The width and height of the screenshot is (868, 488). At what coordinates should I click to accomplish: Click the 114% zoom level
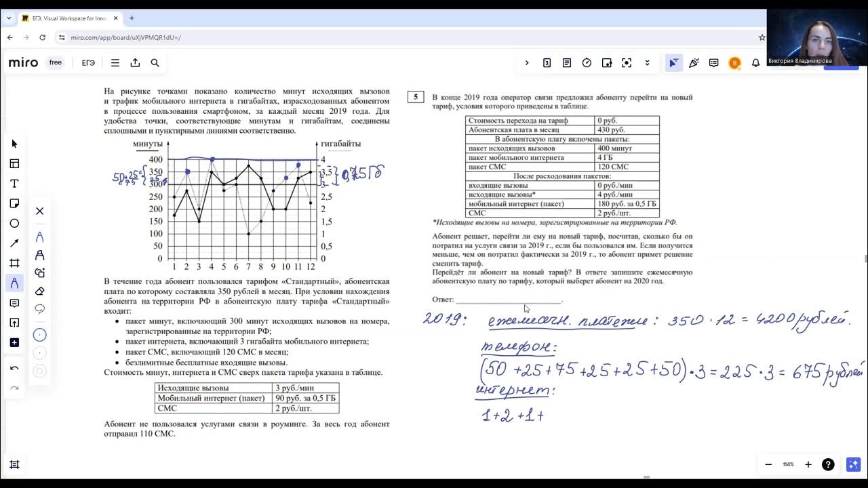[788, 464]
